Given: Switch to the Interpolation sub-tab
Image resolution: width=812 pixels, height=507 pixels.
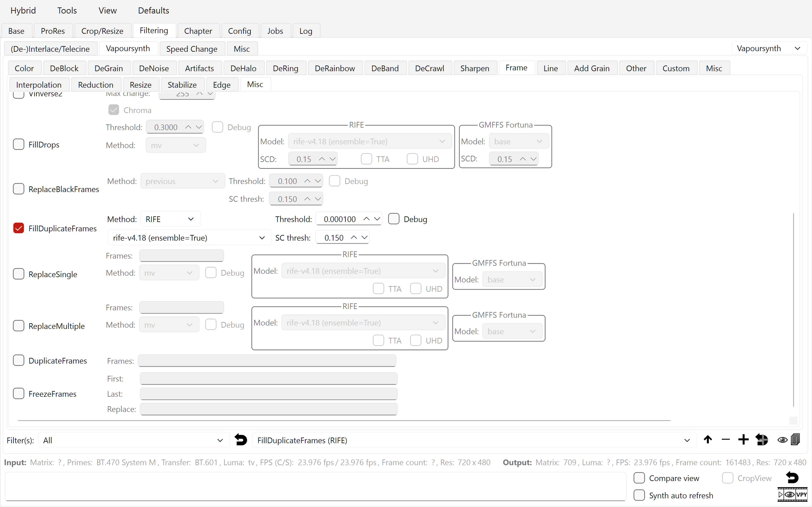Looking at the screenshot, I should pos(38,85).
